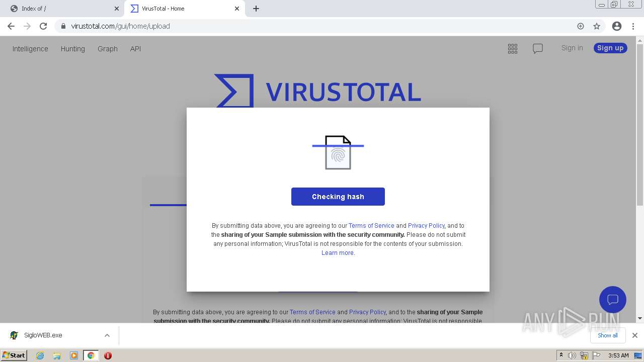Click the Checking hash button
The width and height of the screenshot is (644, 362).
pos(338,197)
